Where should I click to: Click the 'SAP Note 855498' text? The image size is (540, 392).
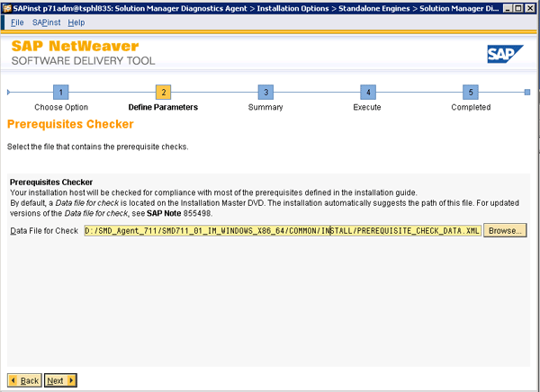click(x=179, y=213)
